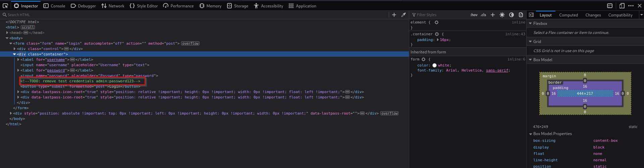Switch to the Console tab
This screenshot has height=168, width=644.
(54, 6)
